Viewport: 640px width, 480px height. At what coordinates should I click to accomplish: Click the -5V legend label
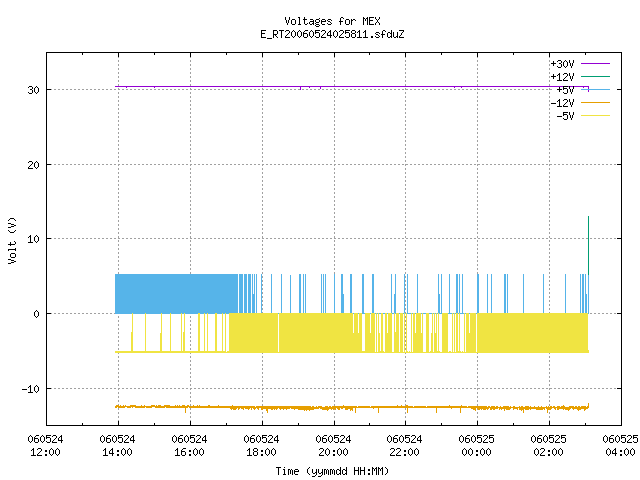pyautogui.click(x=565, y=116)
